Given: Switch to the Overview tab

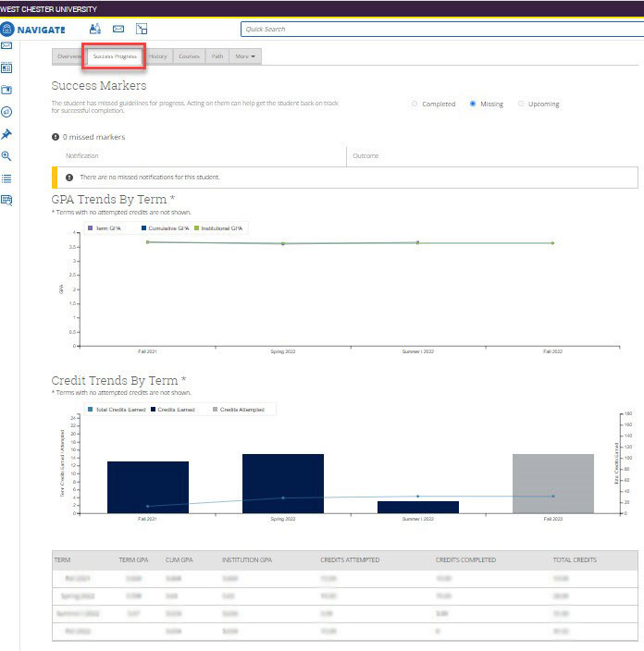Looking at the screenshot, I should pyautogui.click(x=68, y=56).
